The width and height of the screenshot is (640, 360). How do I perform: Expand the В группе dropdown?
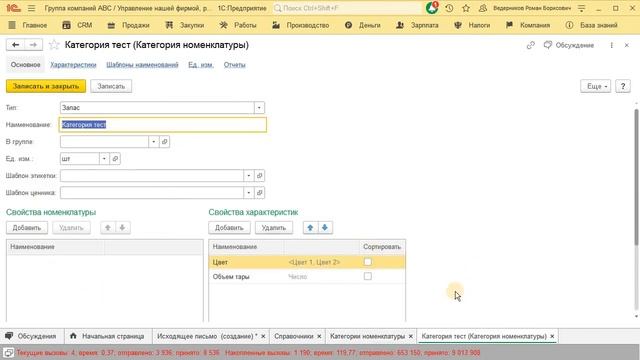(153, 142)
